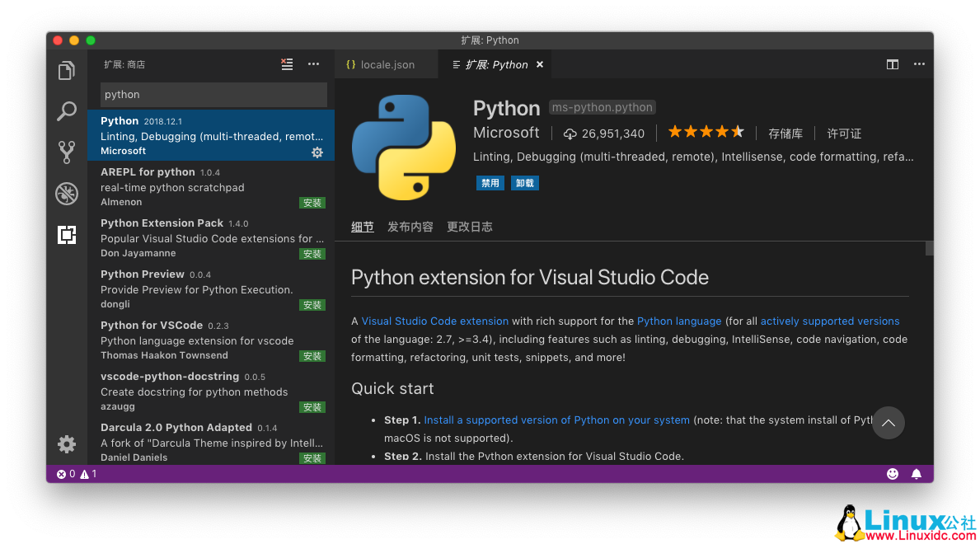Click the gear icon on Python extension row
980x544 pixels.
click(x=317, y=152)
